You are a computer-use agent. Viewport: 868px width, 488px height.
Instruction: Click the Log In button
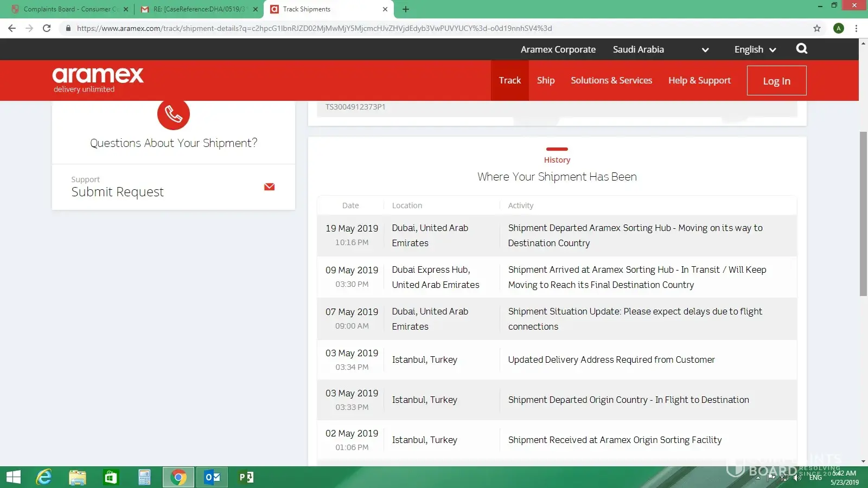click(x=776, y=81)
